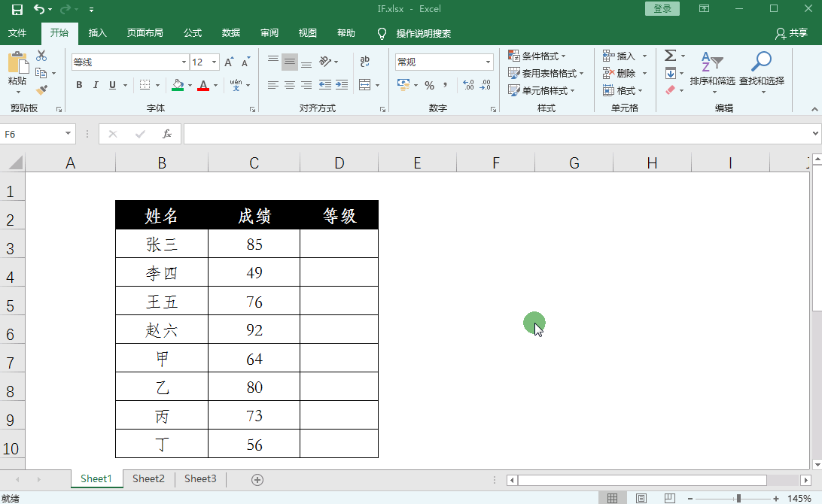822x504 pixels.
Task: Select the empty 等级 cell for 张三
Action: 339,244
